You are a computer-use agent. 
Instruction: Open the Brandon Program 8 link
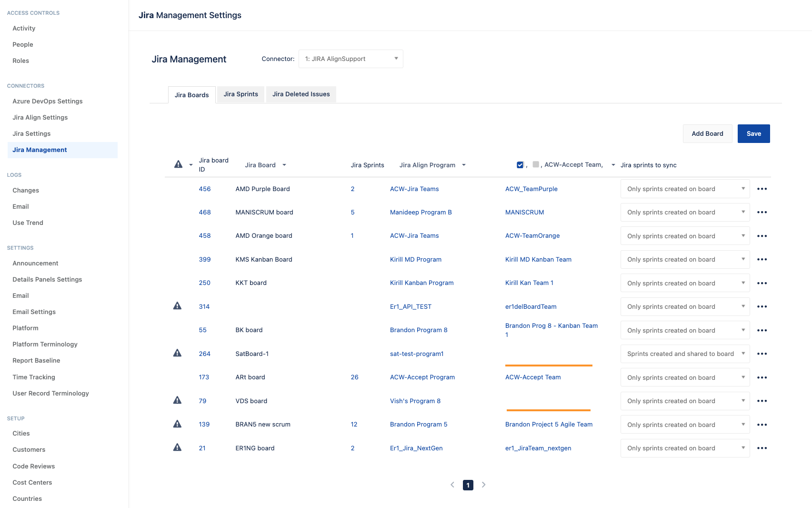click(419, 330)
